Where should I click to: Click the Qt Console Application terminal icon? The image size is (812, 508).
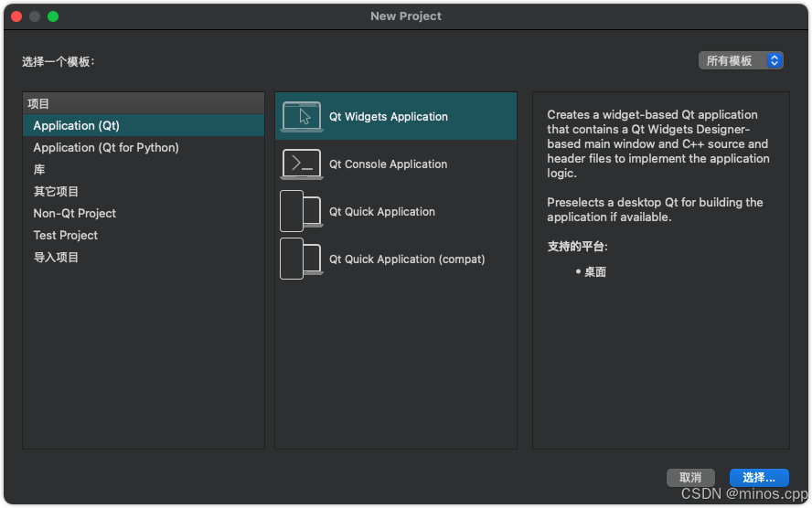click(302, 164)
